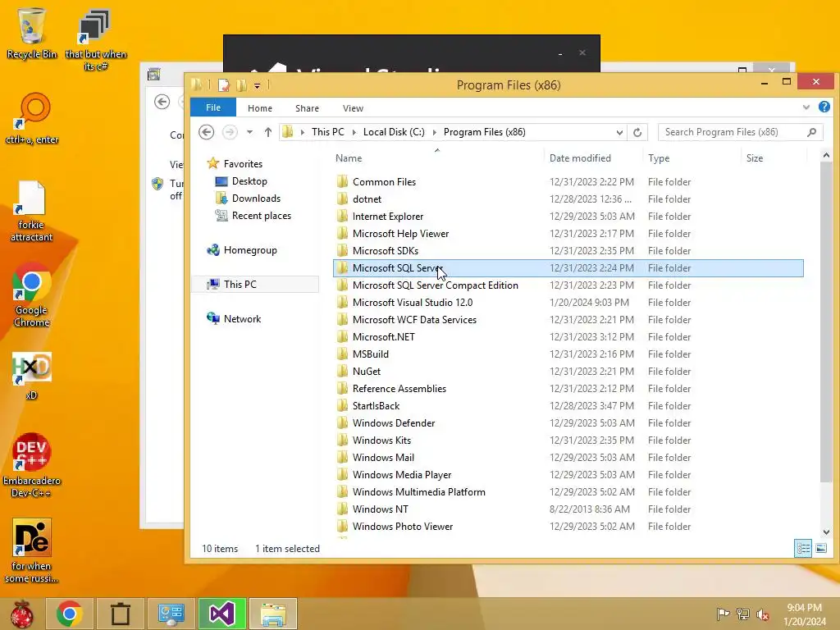Switch to Details view layout icon
Viewport: 840px width, 630px height.
pyautogui.click(x=802, y=548)
